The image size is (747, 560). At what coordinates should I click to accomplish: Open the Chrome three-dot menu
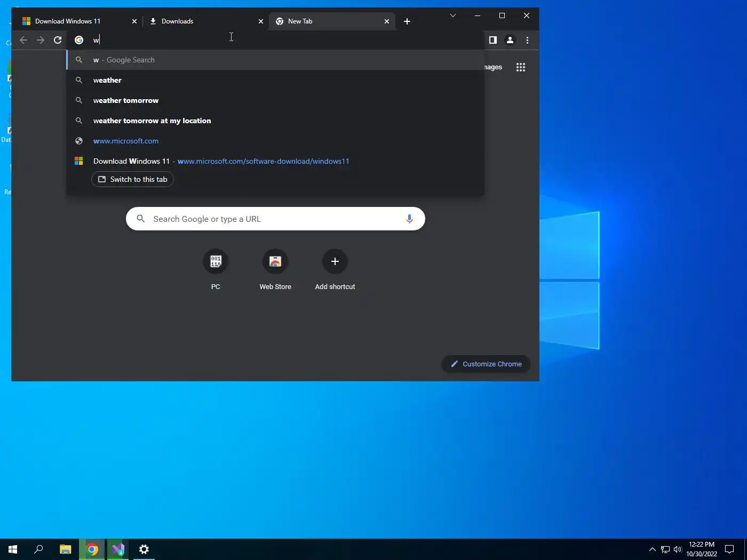tap(527, 40)
